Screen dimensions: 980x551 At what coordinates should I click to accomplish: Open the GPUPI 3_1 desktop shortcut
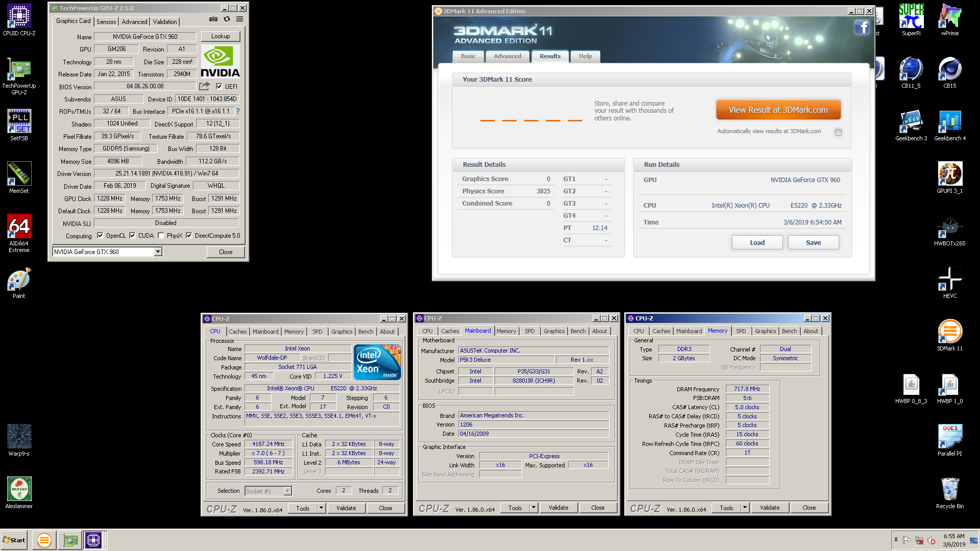(950, 178)
